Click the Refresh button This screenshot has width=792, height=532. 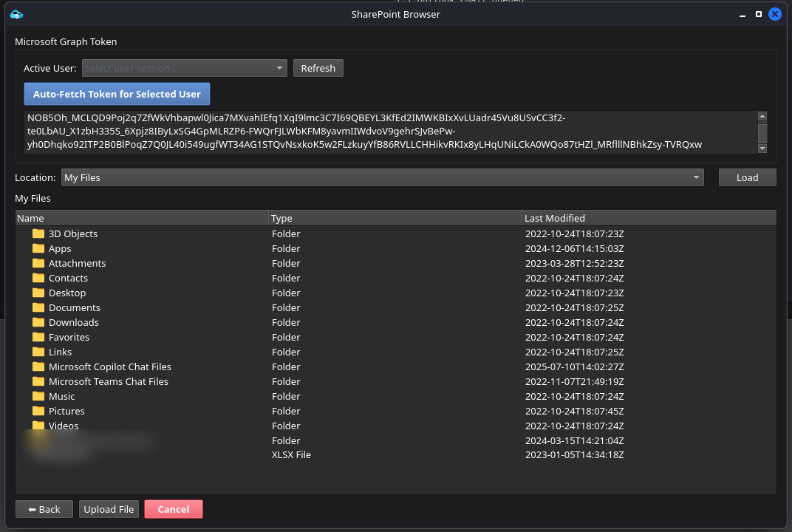(318, 68)
